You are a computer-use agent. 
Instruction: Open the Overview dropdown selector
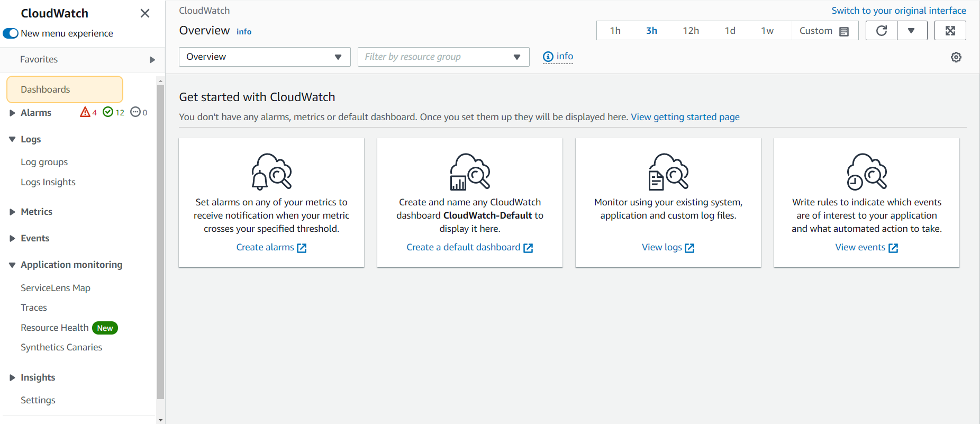[265, 57]
